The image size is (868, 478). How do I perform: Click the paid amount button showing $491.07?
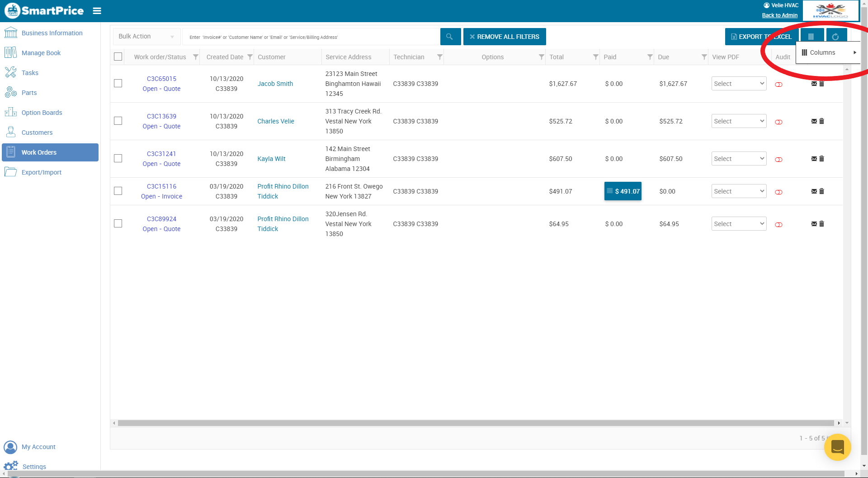pos(623,191)
